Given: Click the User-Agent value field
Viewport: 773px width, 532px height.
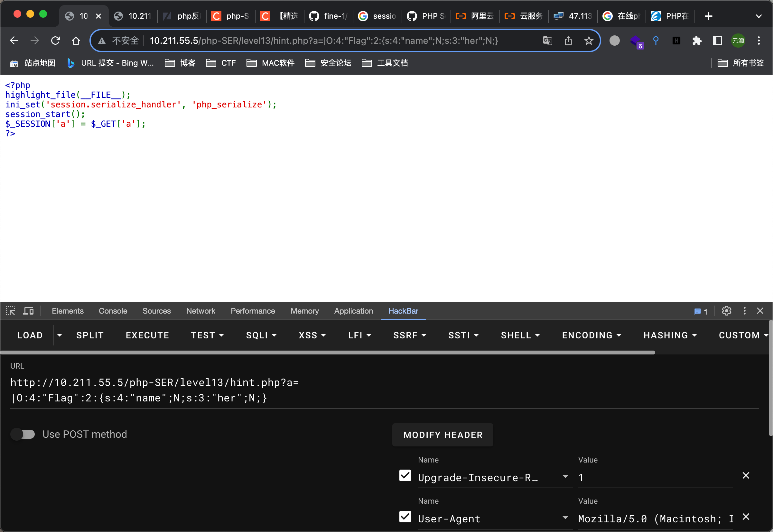Looking at the screenshot, I should coord(655,519).
